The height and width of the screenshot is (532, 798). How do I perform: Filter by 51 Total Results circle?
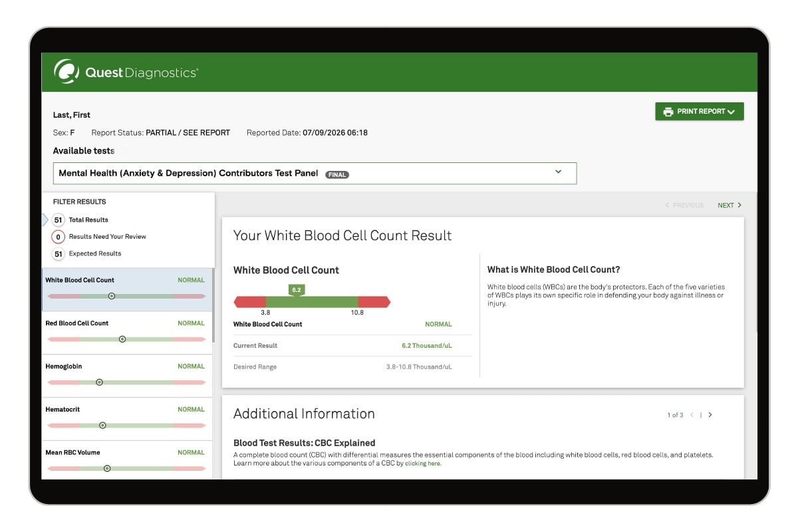(x=58, y=219)
